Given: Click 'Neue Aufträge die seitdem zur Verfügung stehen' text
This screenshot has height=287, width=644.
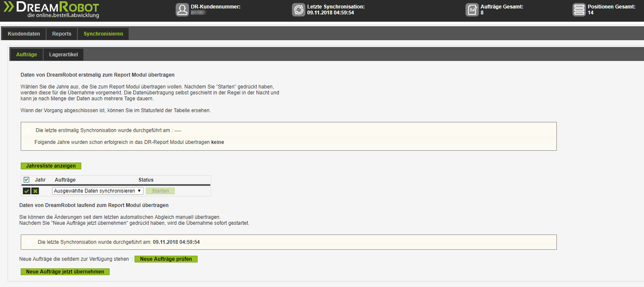Looking at the screenshot, I should point(74,259).
